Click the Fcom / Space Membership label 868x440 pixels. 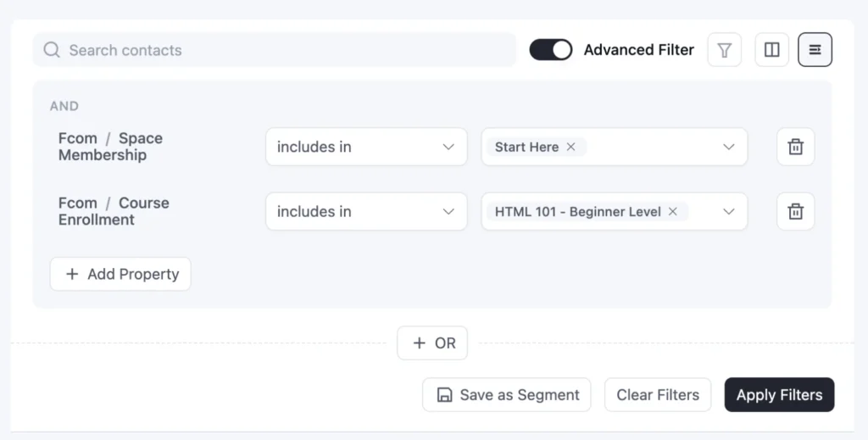(x=111, y=147)
